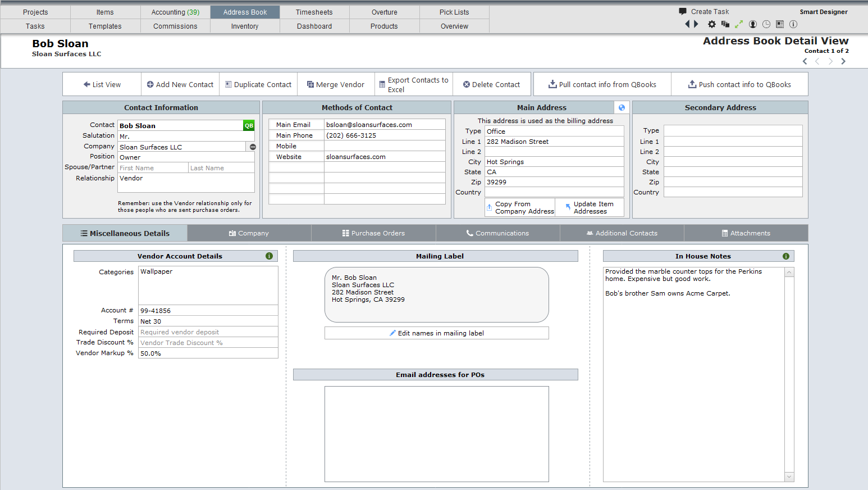Open Pick Lists menu item
The image size is (868, 490).
coord(454,12)
